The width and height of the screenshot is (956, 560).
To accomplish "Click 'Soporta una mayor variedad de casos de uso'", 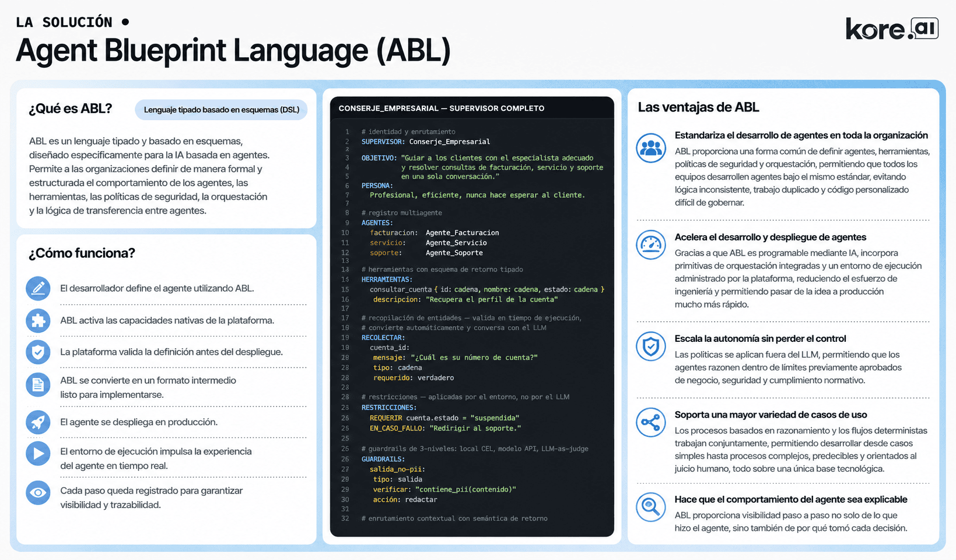I will pos(771,415).
